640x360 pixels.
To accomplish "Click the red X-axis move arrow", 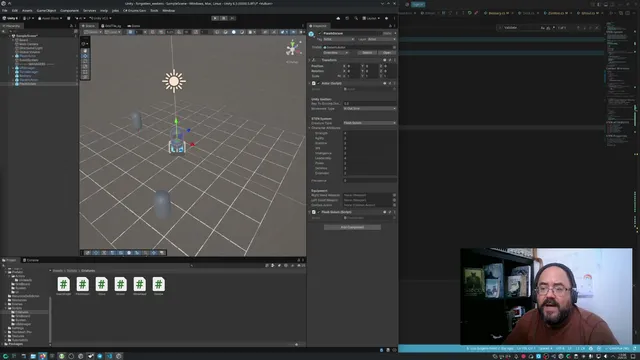I will pos(192,144).
